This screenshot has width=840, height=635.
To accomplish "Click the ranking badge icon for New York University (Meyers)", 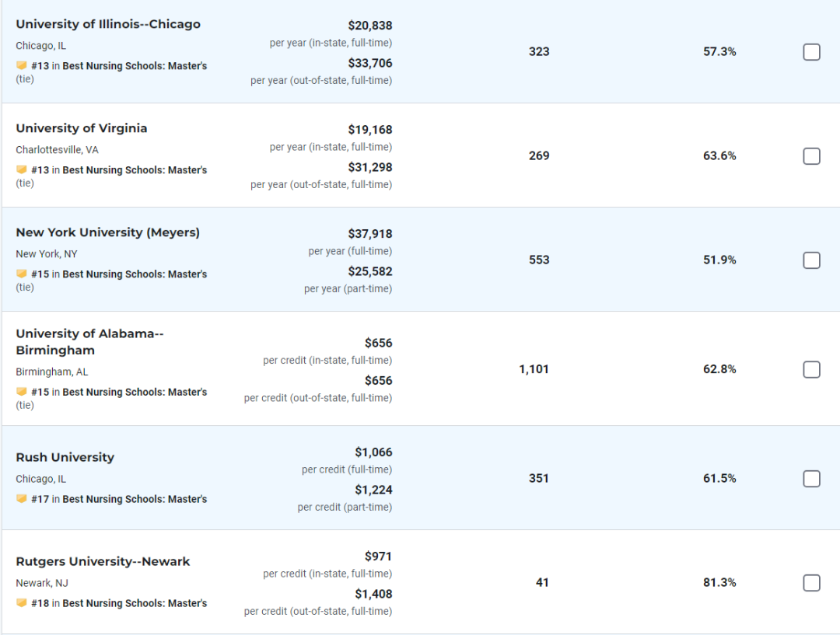I will [22, 274].
